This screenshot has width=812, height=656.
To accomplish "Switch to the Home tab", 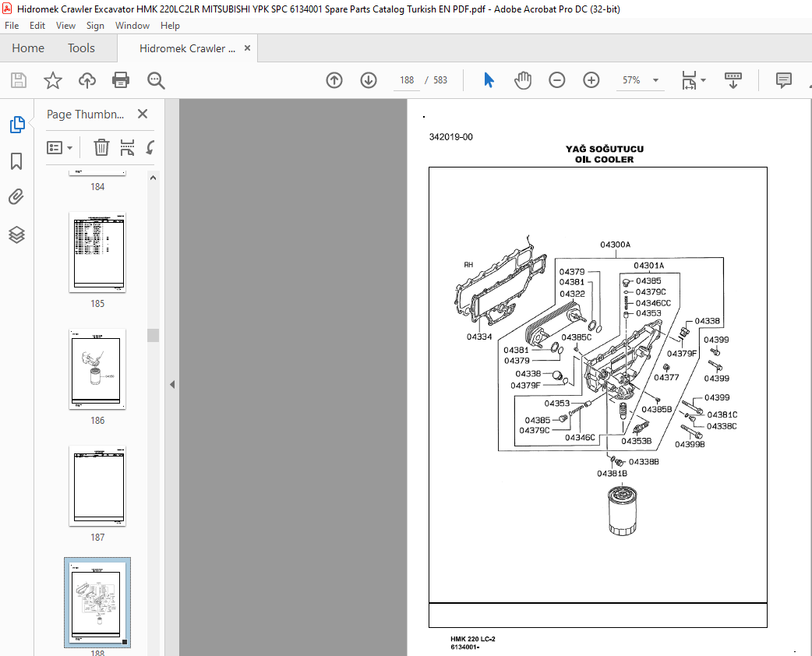I will [28, 48].
